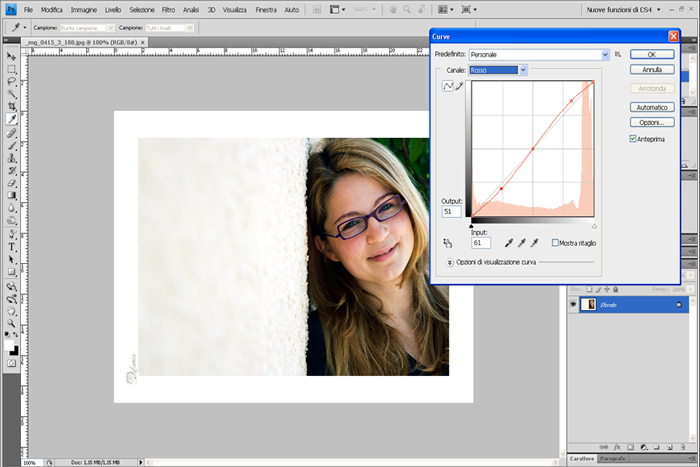700x467 pixels.
Task: Click the white point slider under the curve
Action: point(594,227)
